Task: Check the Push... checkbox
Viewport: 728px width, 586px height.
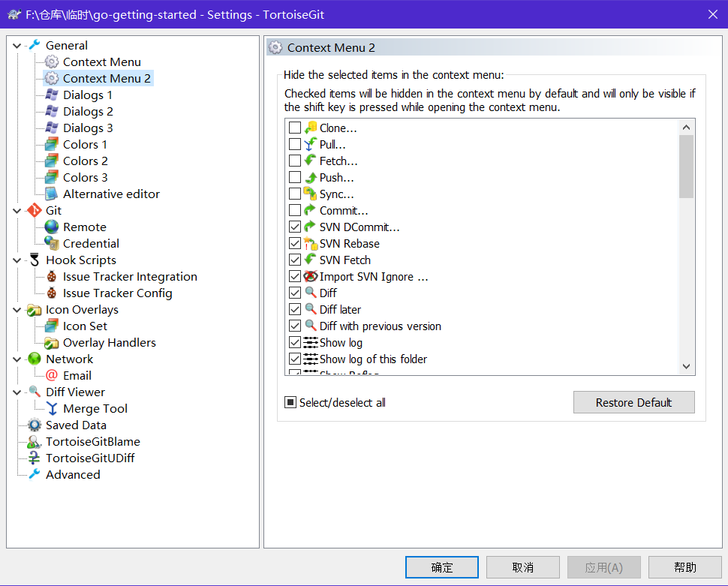Action: tap(295, 177)
